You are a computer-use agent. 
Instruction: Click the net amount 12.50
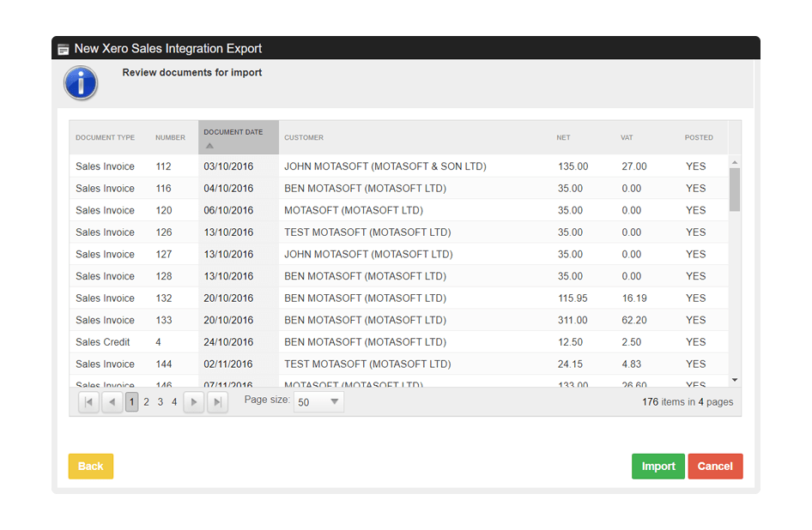click(x=570, y=342)
